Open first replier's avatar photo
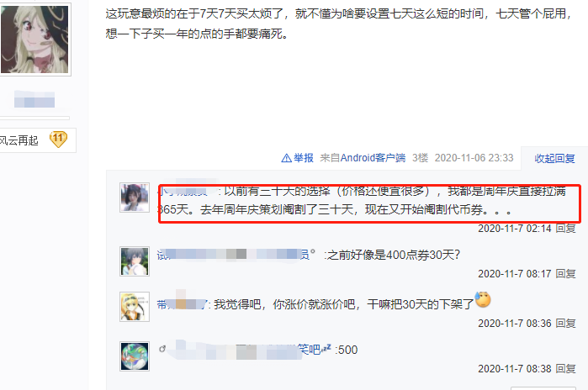This screenshot has width=588, height=390. [135, 198]
